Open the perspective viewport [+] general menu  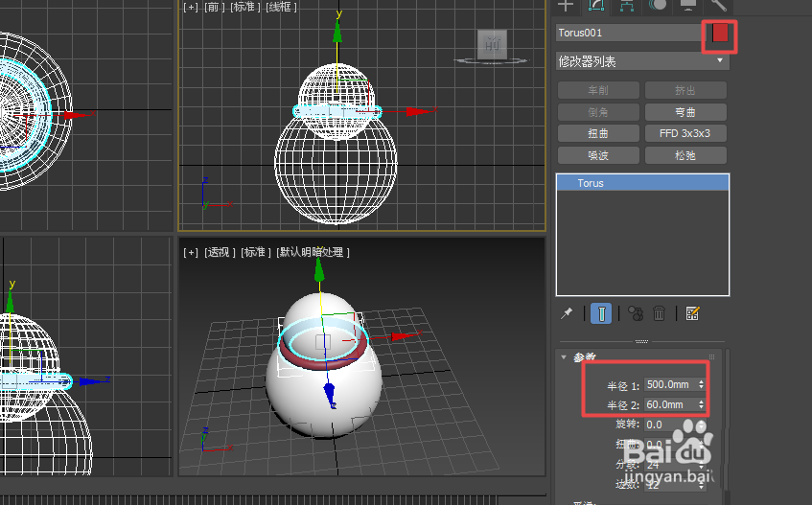pos(191,252)
